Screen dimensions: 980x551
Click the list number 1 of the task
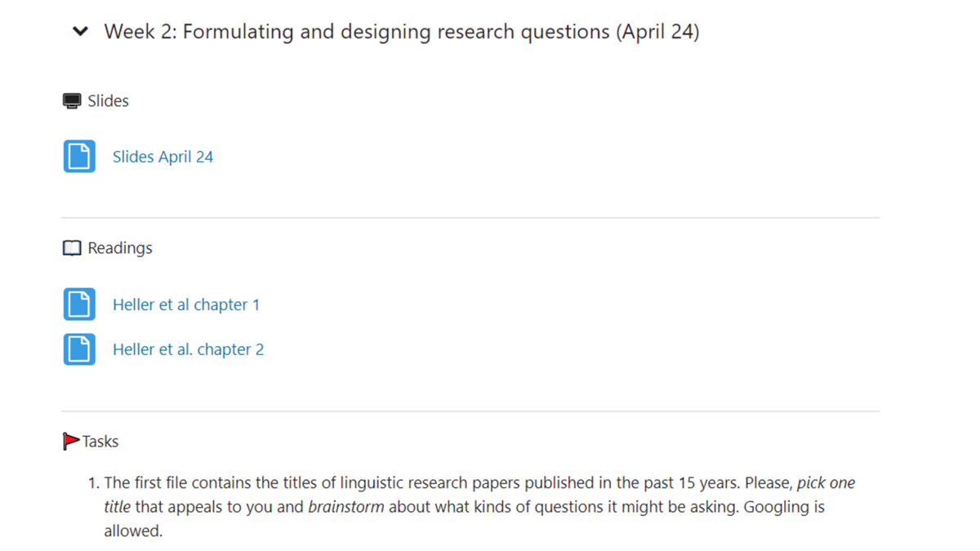pyautogui.click(x=92, y=482)
